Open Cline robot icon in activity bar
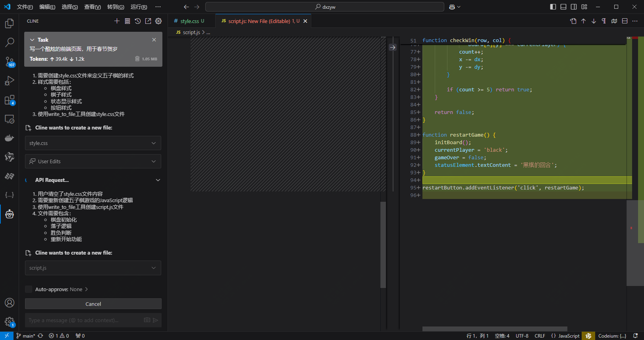Image resolution: width=644 pixels, height=340 pixels. click(x=10, y=214)
